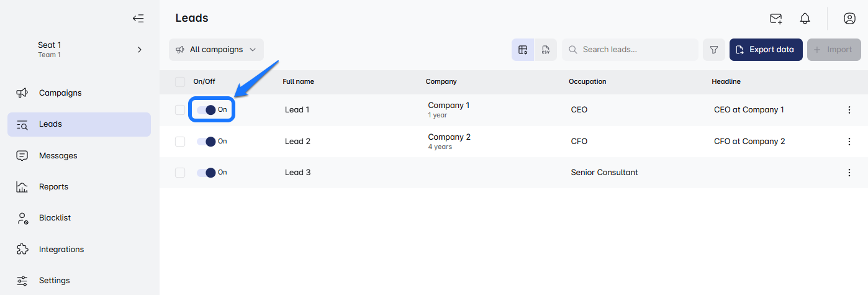868x295 pixels.
Task: Click the CSV export icon
Action: [545, 50]
